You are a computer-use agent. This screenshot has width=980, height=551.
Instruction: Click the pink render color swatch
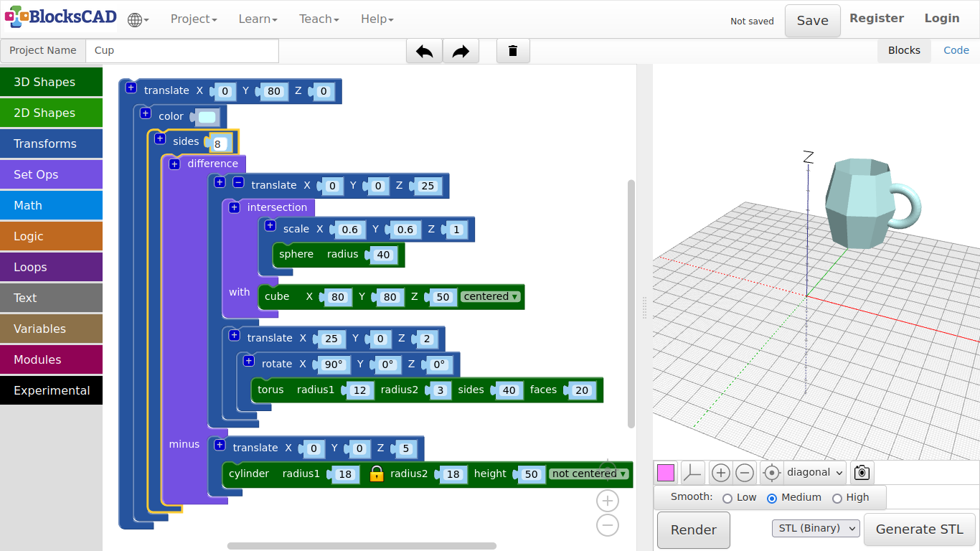(666, 473)
